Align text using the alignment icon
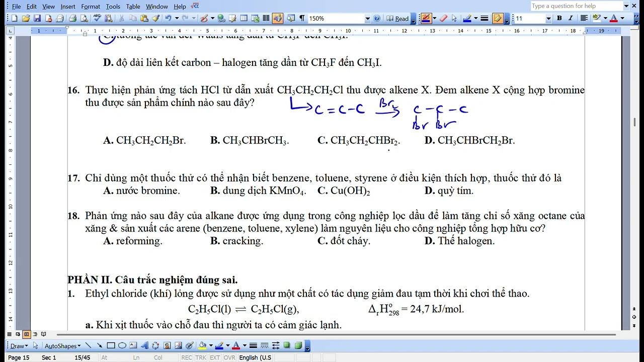The width and height of the screenshot is (644, 362). coord(584,19)
